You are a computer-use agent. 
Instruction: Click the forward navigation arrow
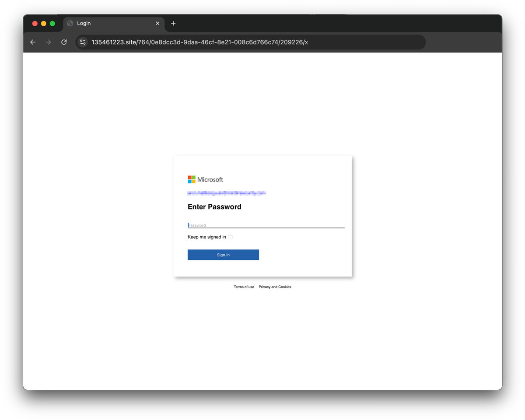click(49, 42)
